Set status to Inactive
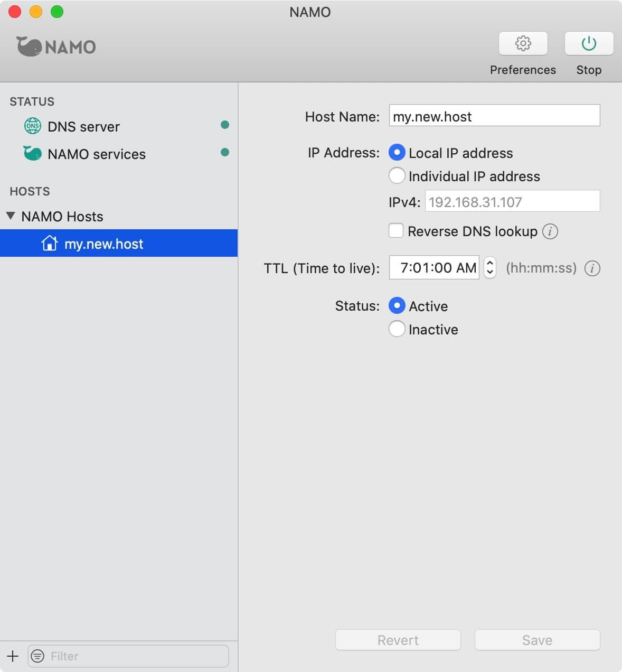 click(x=397, y=329)
